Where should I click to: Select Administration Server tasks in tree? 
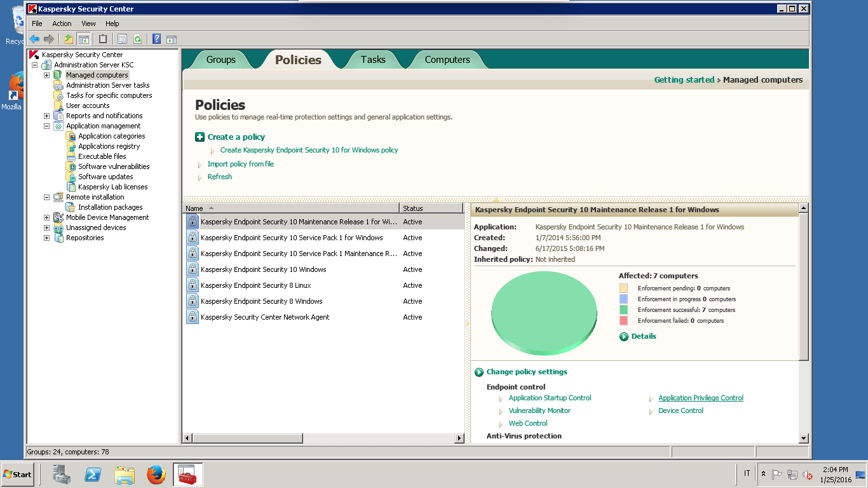coord(108,85)
